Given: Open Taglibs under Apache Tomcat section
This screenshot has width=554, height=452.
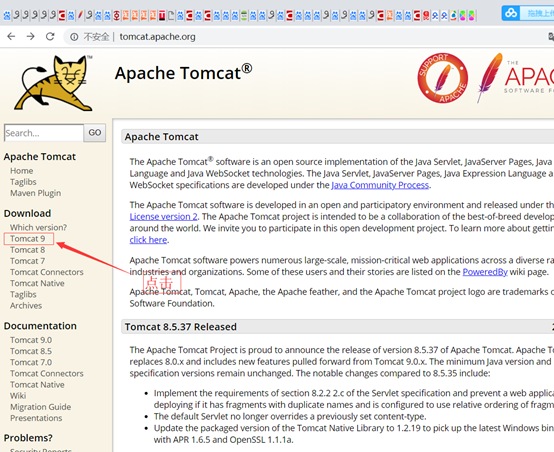Looking at the screenshot, I should point(23,182).
